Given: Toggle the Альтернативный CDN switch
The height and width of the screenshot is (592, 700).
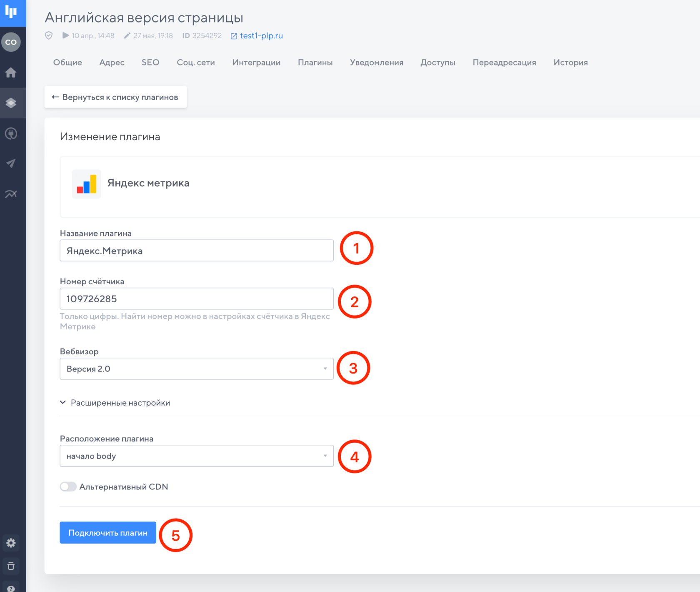Looking at the screenshot, I should (68, 487).
